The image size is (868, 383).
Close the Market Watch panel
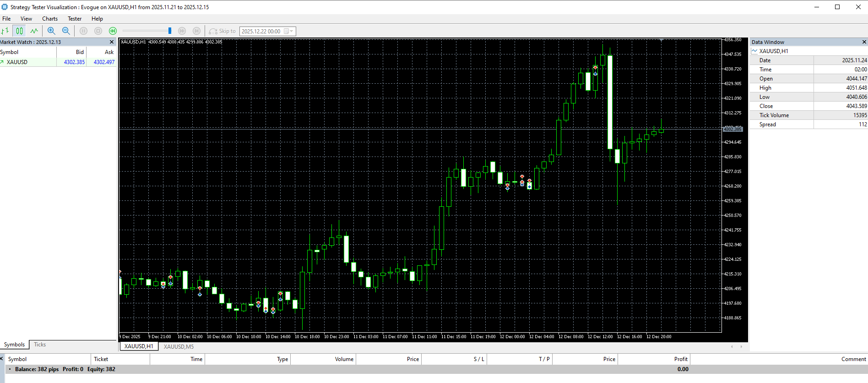click(x=111, y=42)
